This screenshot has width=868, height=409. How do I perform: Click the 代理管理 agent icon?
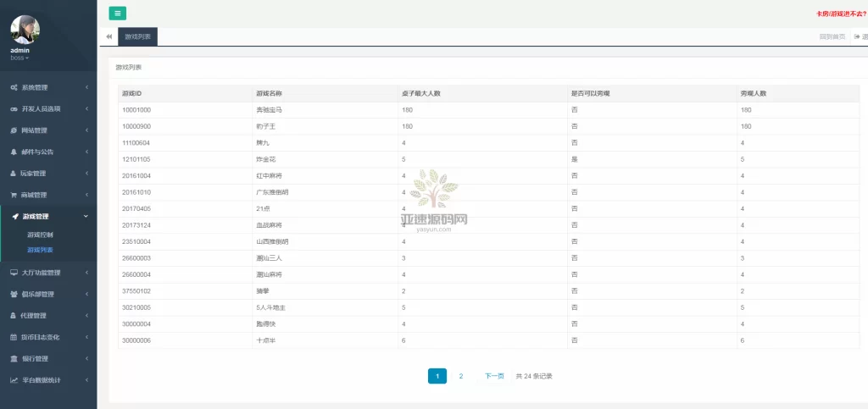pyautogui.click(x=14, y=316)
